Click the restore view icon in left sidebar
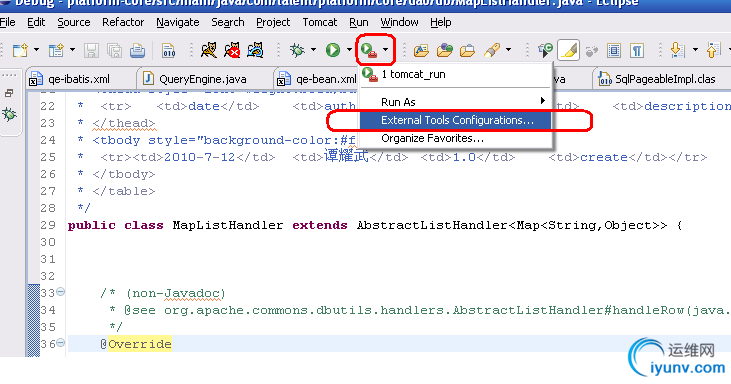This screenshot has height=384, width=731. tap(9, 93)
